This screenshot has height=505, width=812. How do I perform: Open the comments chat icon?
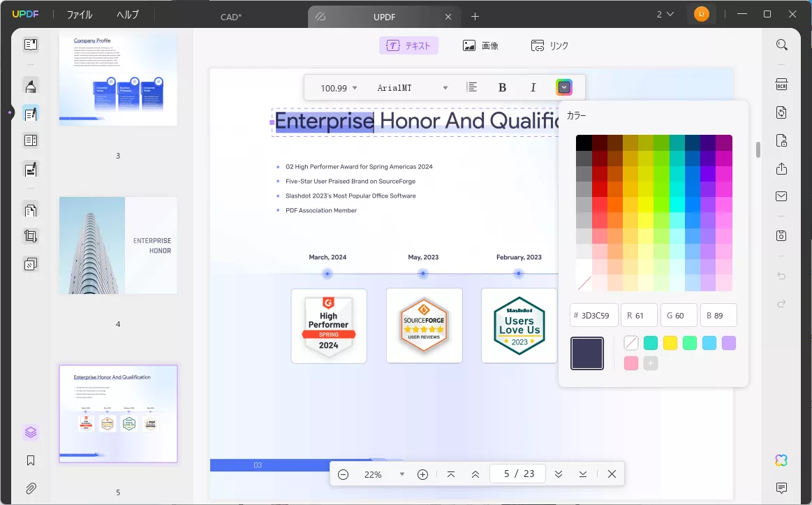pos(781,488)
